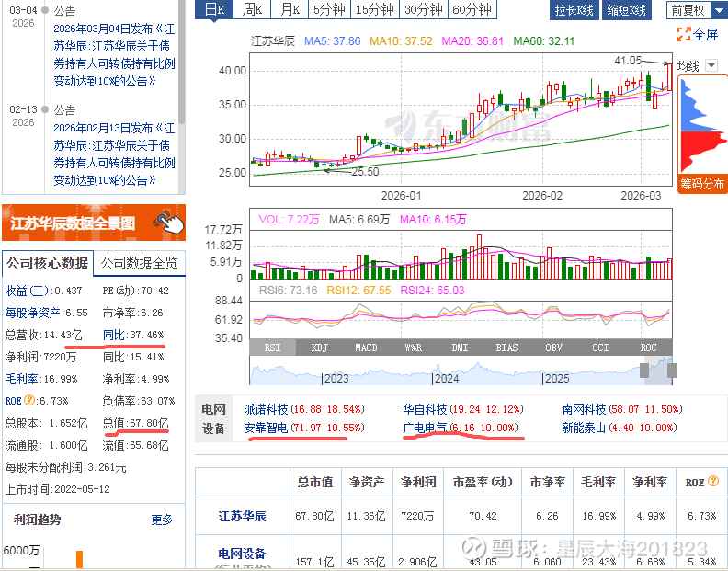
Task: Click 电网设备 row link in table
Action: coord(242,554)
